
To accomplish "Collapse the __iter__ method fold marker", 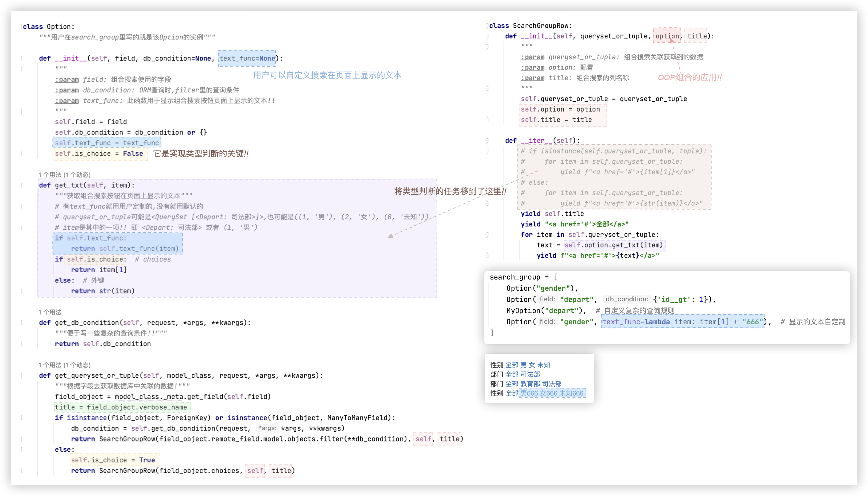I will tap(488, 140).
